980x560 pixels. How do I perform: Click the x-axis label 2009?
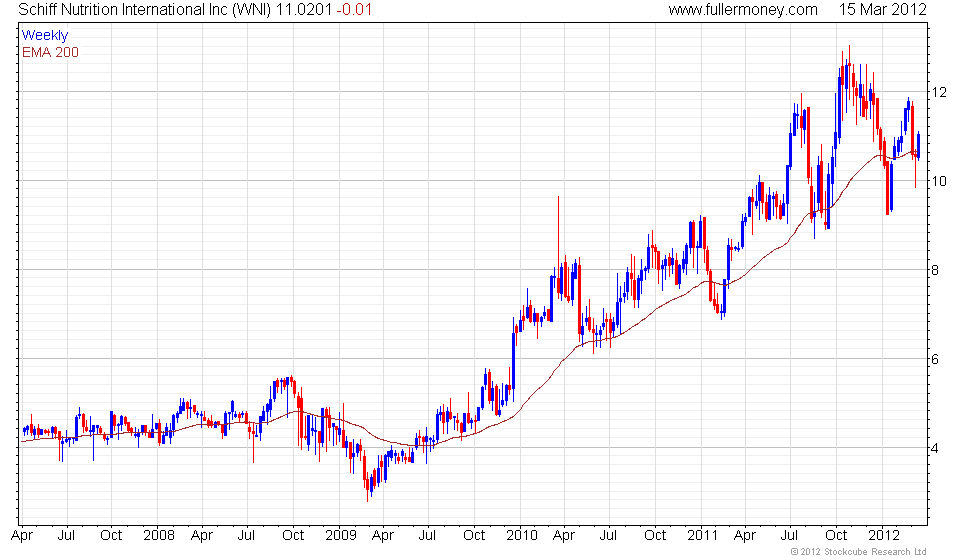341,536
